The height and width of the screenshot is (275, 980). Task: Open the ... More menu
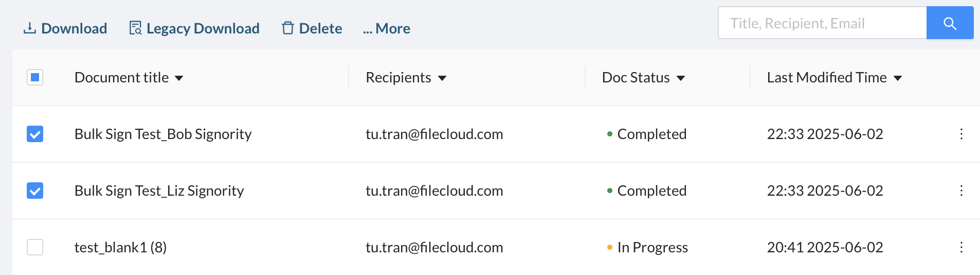point(387,28)
